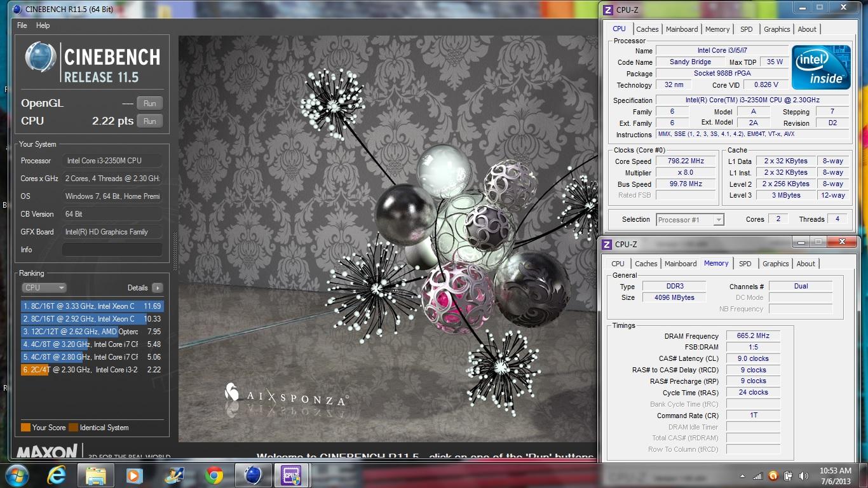Click the Processor field Intel Core i3-2350M

(x=112, y=161)
